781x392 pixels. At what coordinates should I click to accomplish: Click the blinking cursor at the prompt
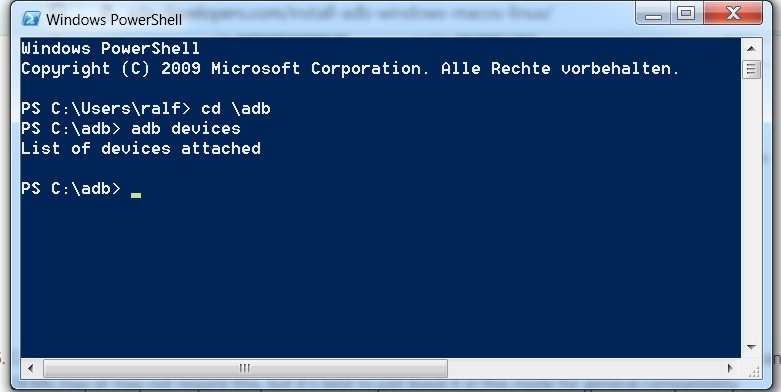pyautogui.click(x=135, y=195)
